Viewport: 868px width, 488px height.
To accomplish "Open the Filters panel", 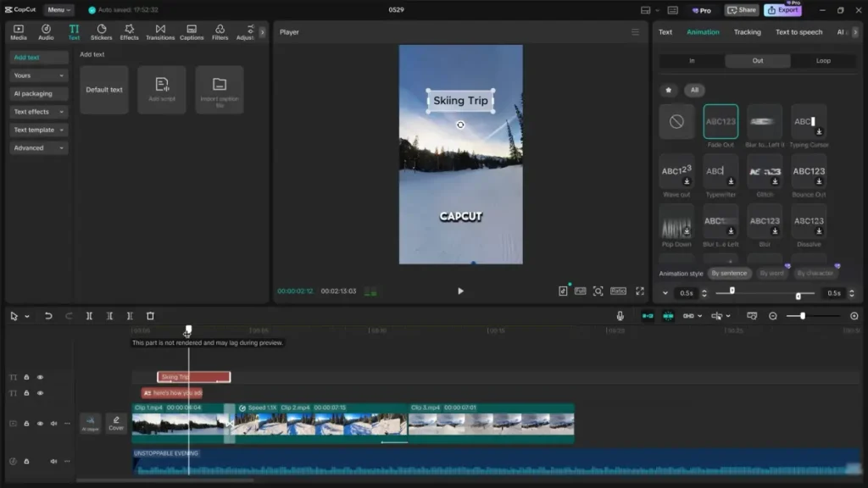I will (220, 32).
